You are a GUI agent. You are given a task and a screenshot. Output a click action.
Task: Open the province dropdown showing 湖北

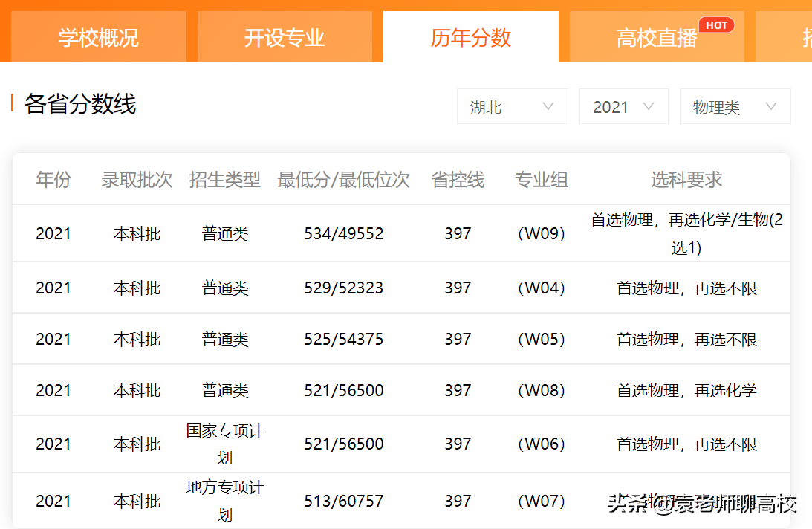[x=512, y=106]
